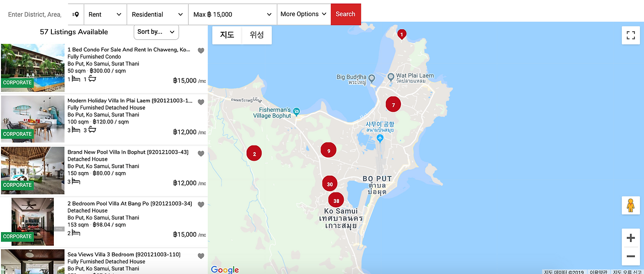Open '1 Bed Condo For Sale And Rent' title
Screen dimensions: 644x274
[x=129, y=50]
